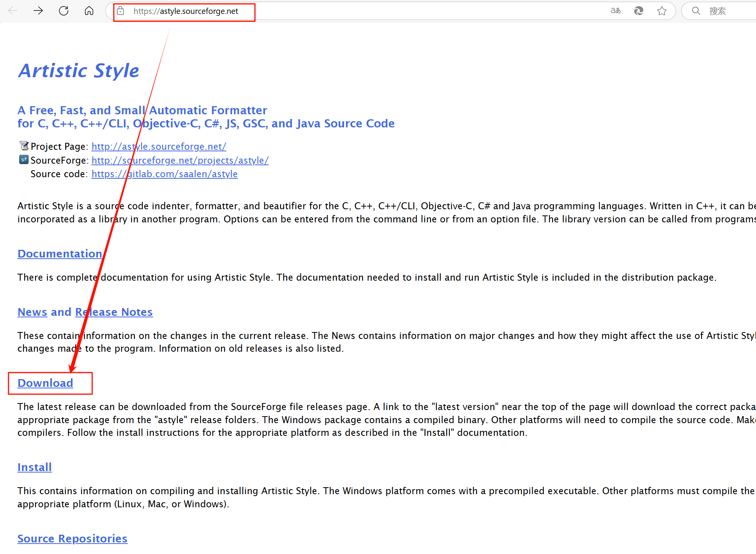756x554 pixels.
Task: Click the browser forward arrow
Action: (x=38, y=11)
